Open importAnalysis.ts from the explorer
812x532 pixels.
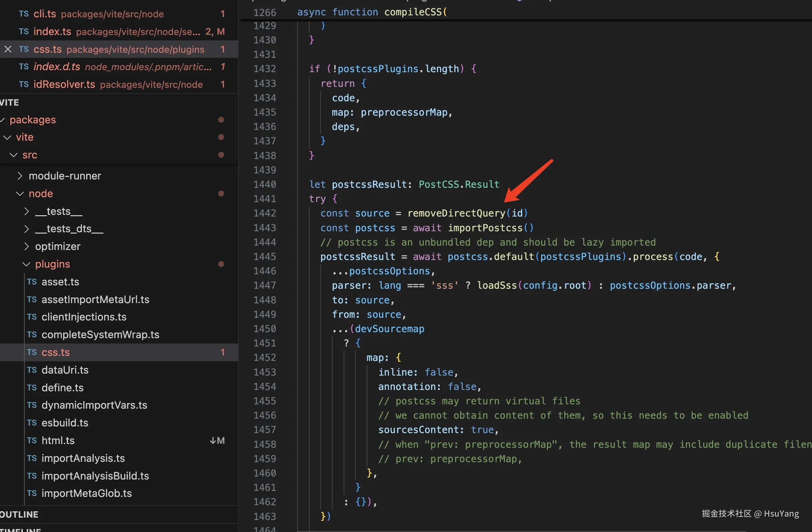[x=83, y=458]
